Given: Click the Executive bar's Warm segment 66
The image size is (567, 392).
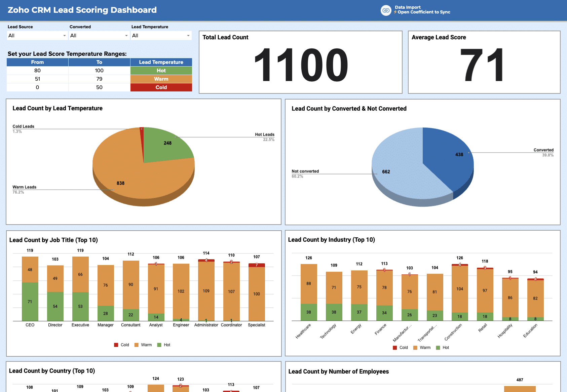Looking at the screenshot, I should [x=80, y=274].
